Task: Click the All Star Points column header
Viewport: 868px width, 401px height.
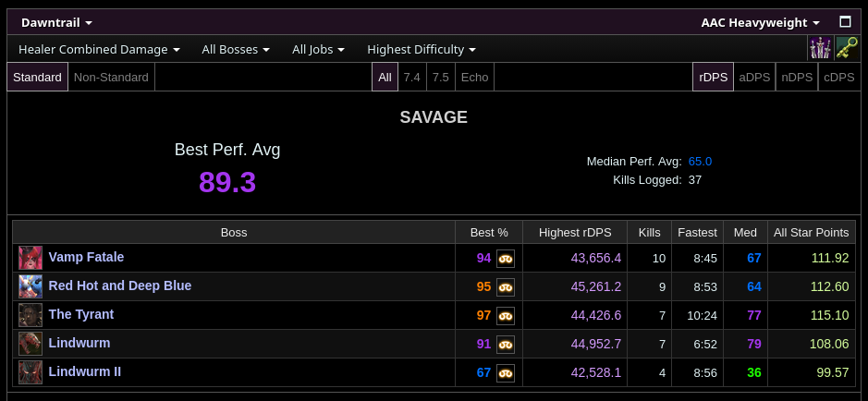Action: [x=811, y=232]
